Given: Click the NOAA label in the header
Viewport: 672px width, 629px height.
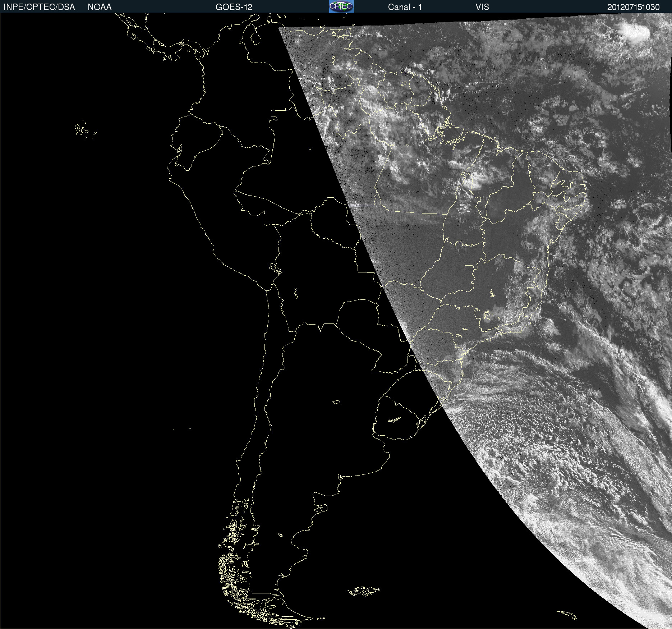Looking at the screenshot, I should [100, 7].
